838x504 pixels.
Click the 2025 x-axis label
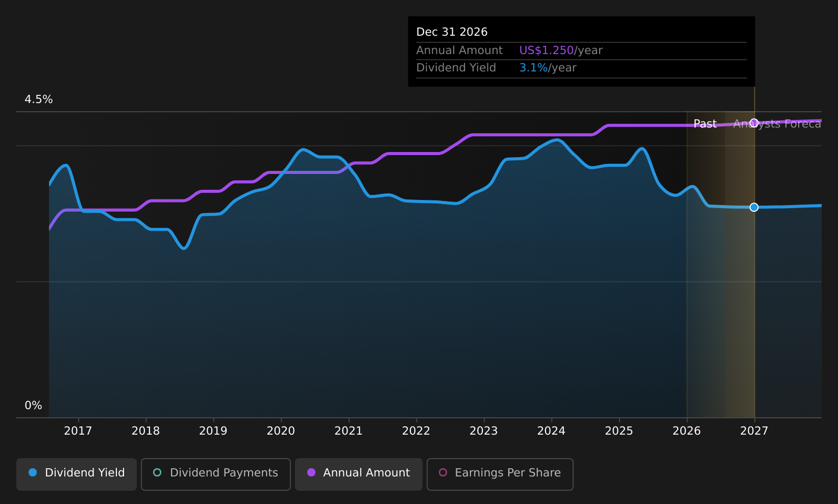[x=619, y=431]
